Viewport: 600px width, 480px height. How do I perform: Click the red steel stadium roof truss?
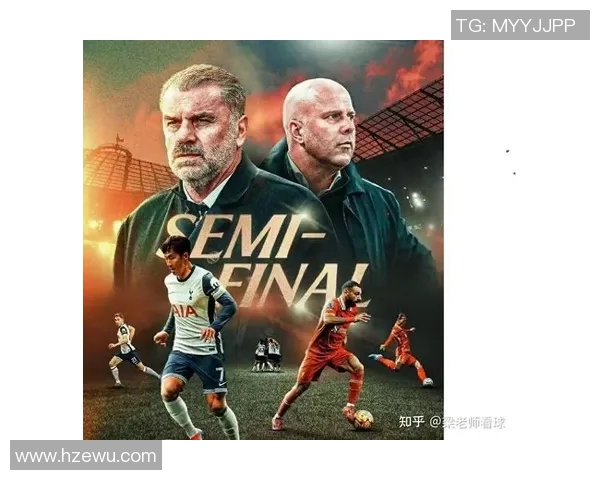(398, 122)
